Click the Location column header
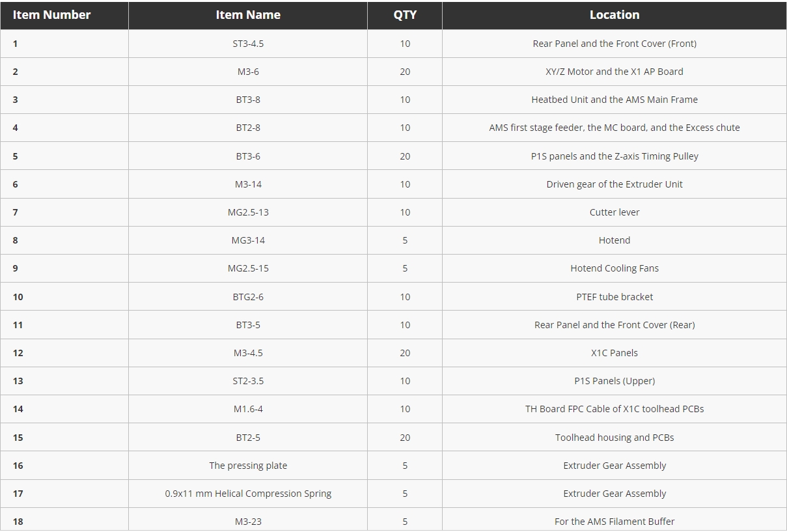Image resolution: width=787 pixels, height=532 pixels. click(614, 15)
